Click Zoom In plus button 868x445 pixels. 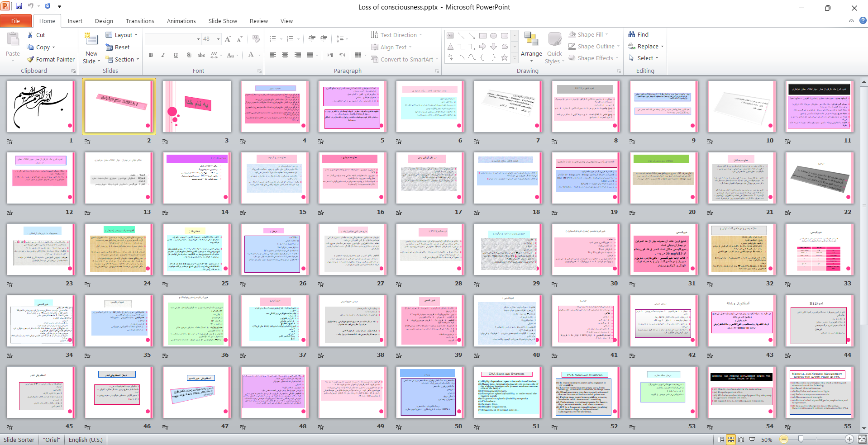coord(849,439)
